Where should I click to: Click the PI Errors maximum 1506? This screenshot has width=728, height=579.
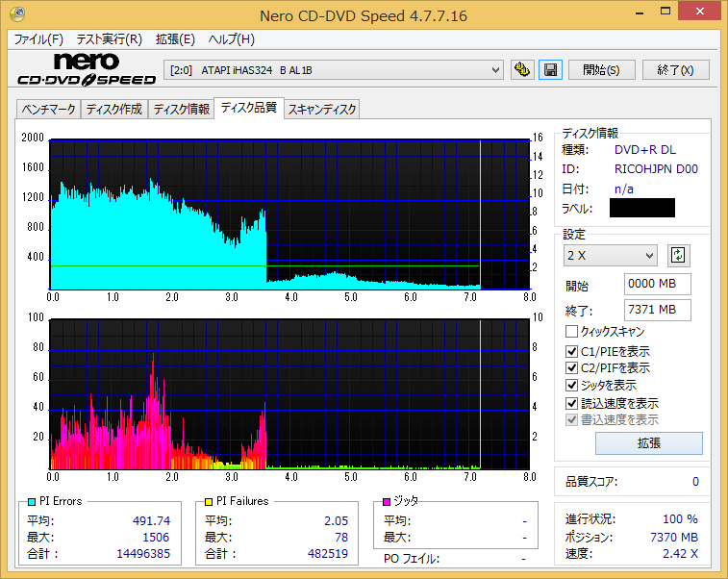click(x=156, y=538)
